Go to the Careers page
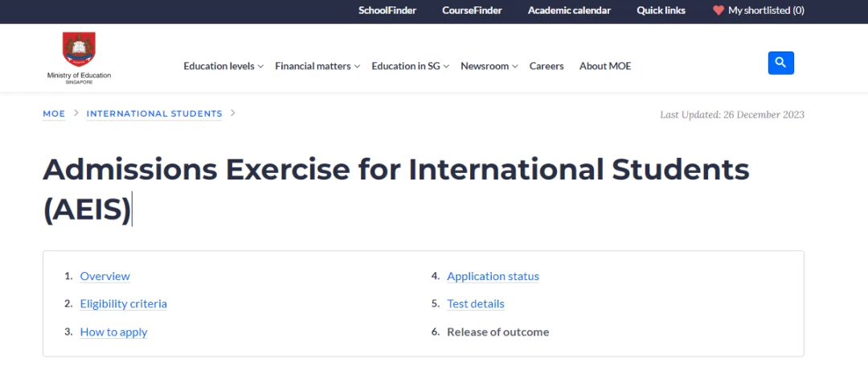 (x=547, y=67)
